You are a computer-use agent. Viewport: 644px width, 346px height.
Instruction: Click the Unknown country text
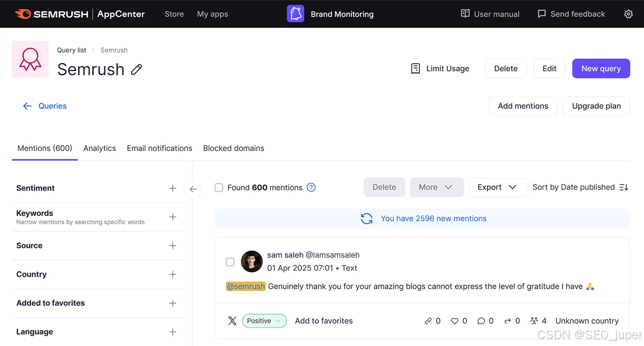click(x=587, y=321)
